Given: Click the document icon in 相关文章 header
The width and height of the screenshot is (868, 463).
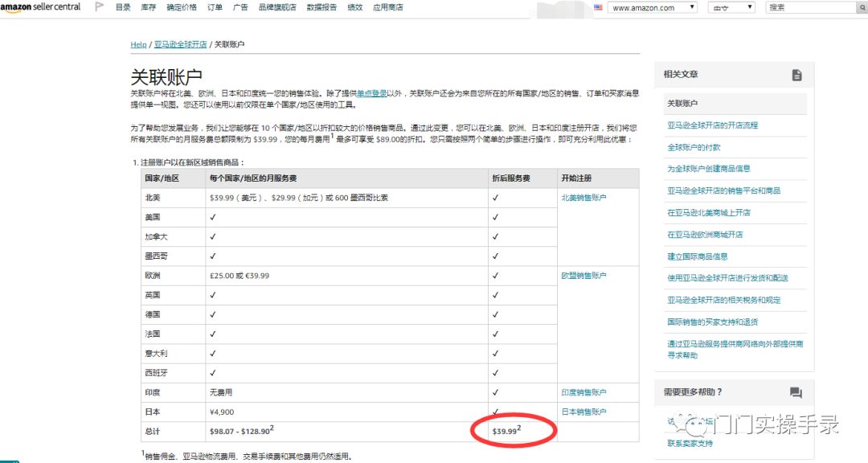Looking at the screenshot, I should pyautogui.click(x=796, y=75).
